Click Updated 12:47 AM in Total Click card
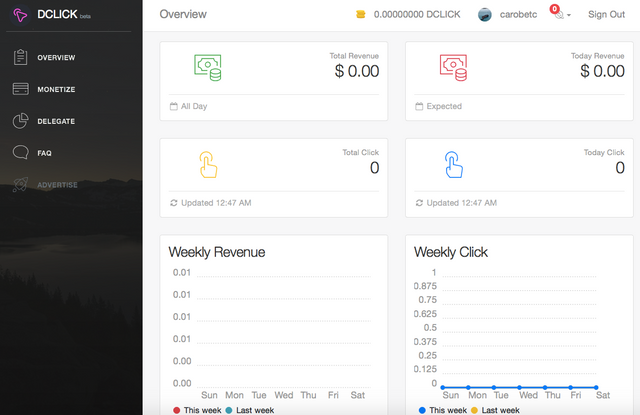640x415 pixels. [x=216, y=203]
